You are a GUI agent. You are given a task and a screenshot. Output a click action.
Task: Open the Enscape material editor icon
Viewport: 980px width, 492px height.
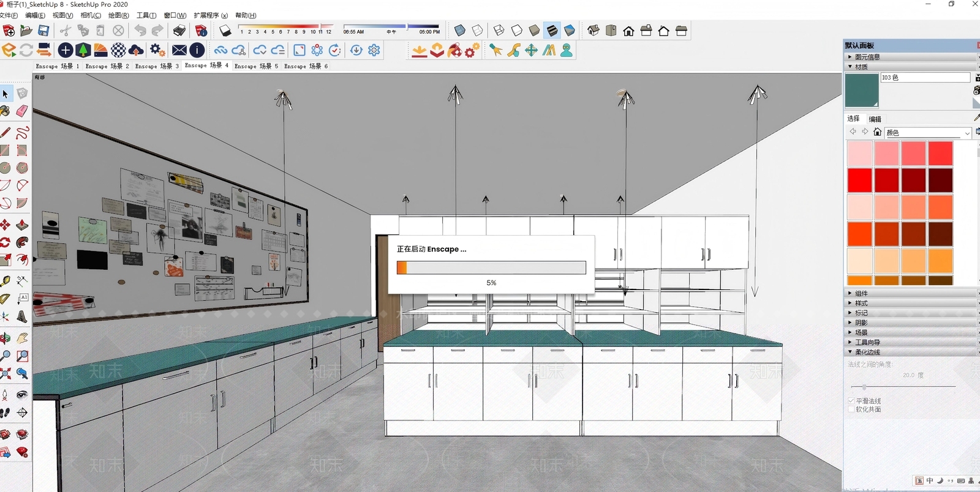click(x=118, y=50)
